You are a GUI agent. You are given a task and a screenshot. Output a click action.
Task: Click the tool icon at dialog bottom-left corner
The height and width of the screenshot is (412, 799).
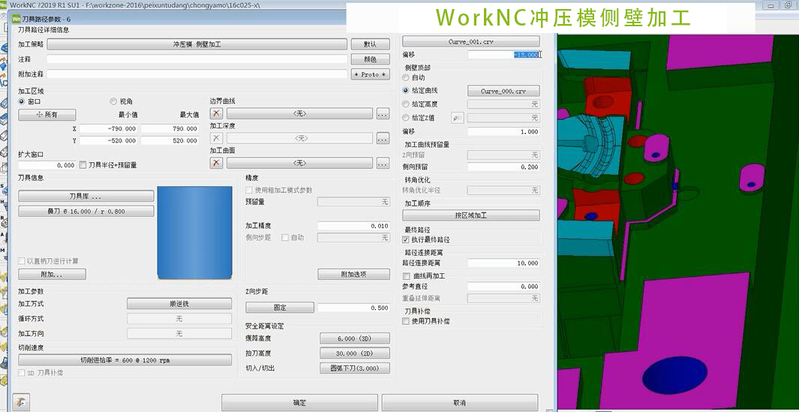(x=21, y=402)
